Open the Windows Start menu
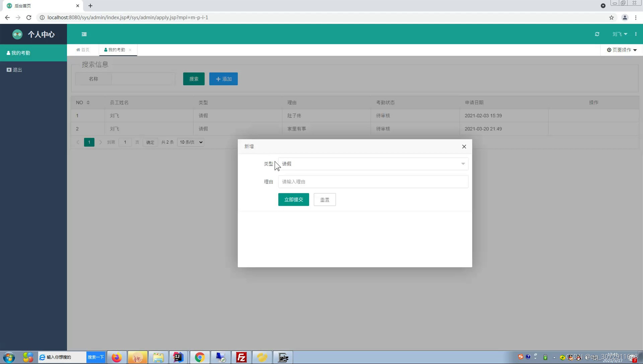Image resolution: width=643 pixels, height=364 pixels. tap(9, 357)
